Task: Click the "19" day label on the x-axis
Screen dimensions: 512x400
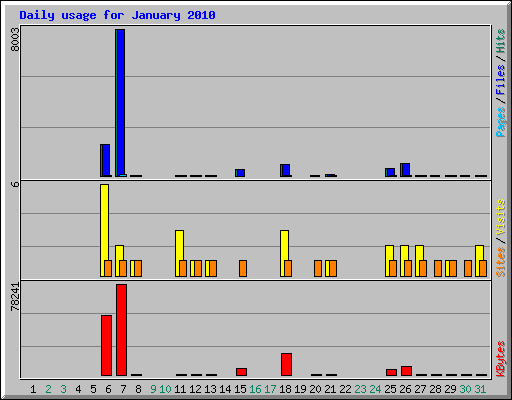Action: pyautogui.click(x=300, y=389)
